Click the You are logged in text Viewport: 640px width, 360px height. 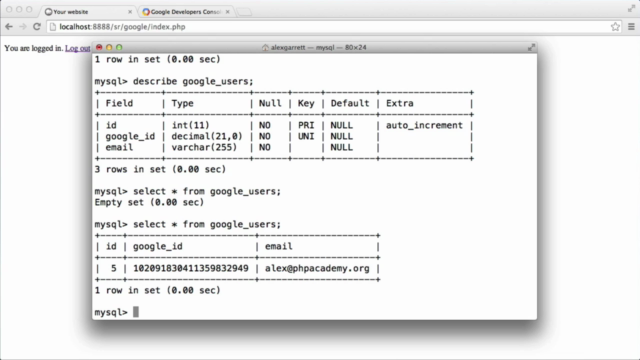(x=34, y=48)
